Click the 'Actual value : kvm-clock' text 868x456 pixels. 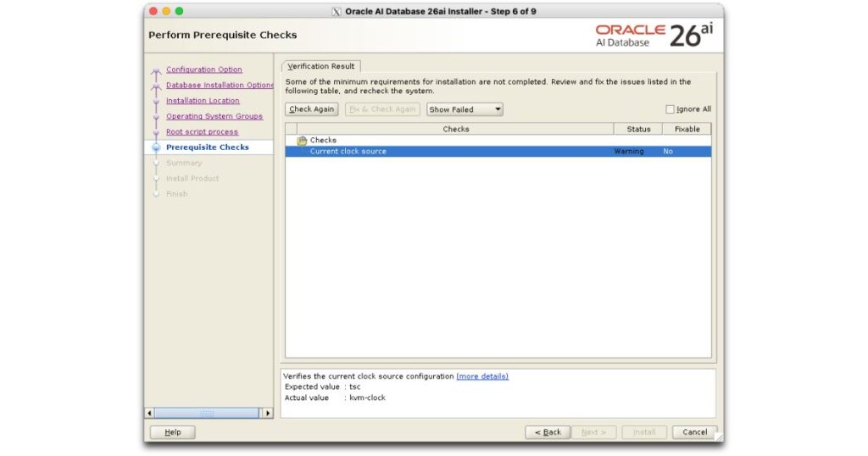pyautogui.click(x=335, y=398)
